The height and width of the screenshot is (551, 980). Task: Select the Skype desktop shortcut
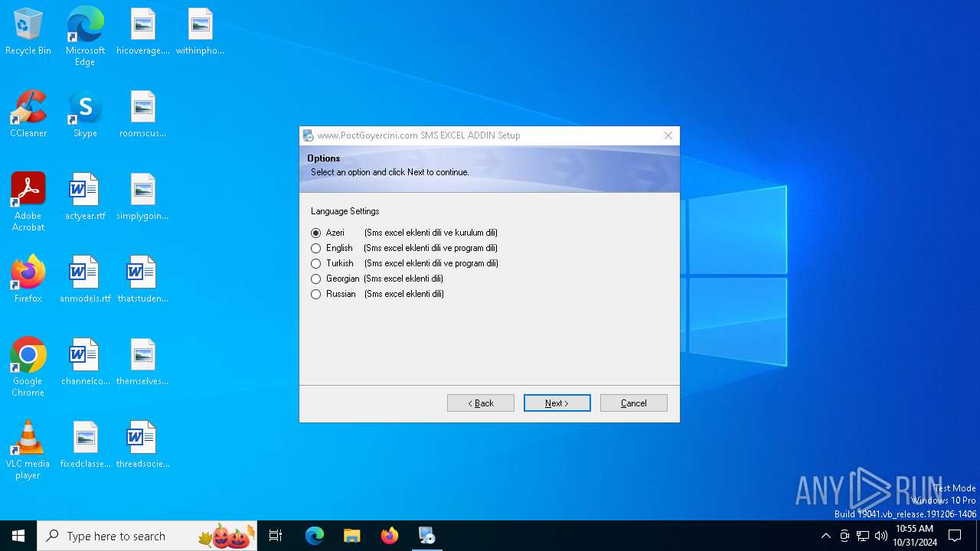[85, 115]
